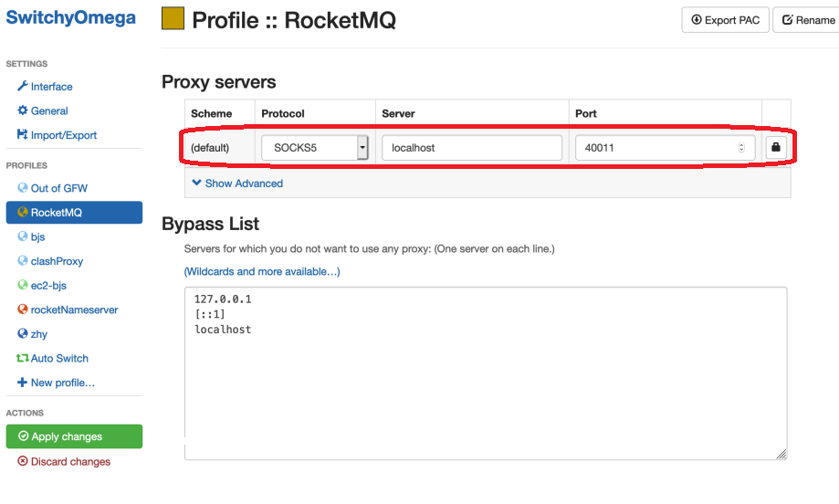Click the SwitchyOmega logo title

[70, 17]
